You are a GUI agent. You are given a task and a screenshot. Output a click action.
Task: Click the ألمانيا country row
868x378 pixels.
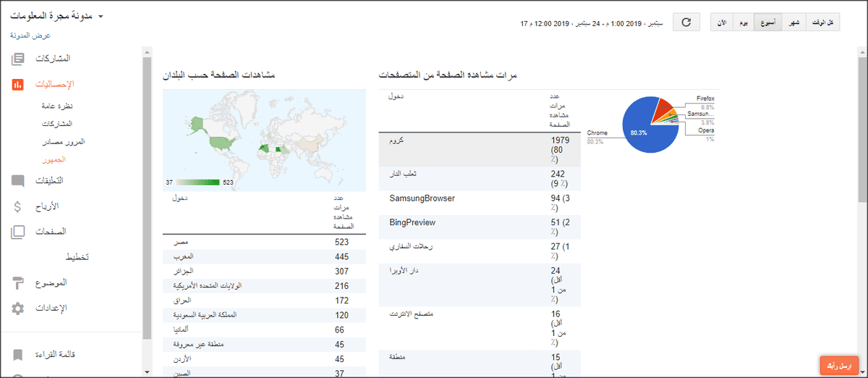click(x=264, y=330)
